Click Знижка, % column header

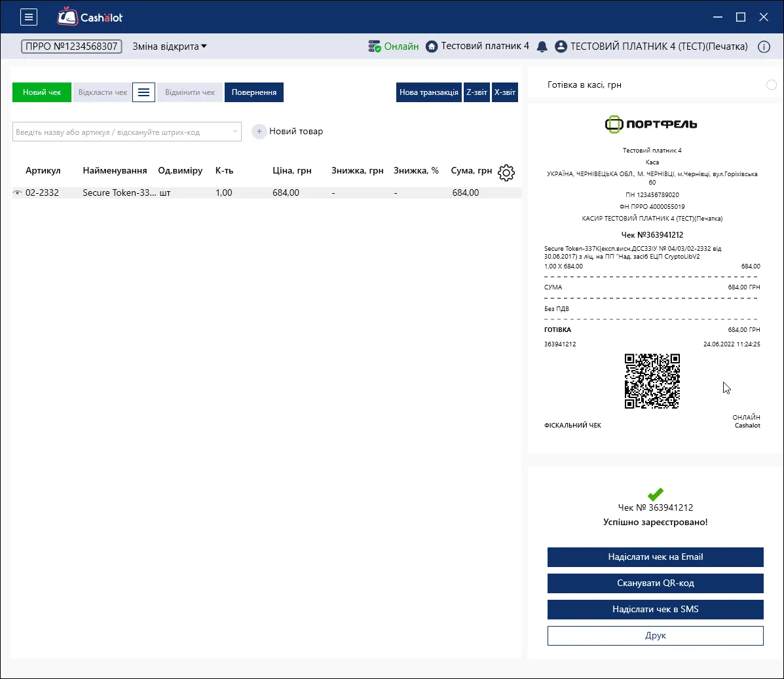pyautogui.click(x=416, y=170)
